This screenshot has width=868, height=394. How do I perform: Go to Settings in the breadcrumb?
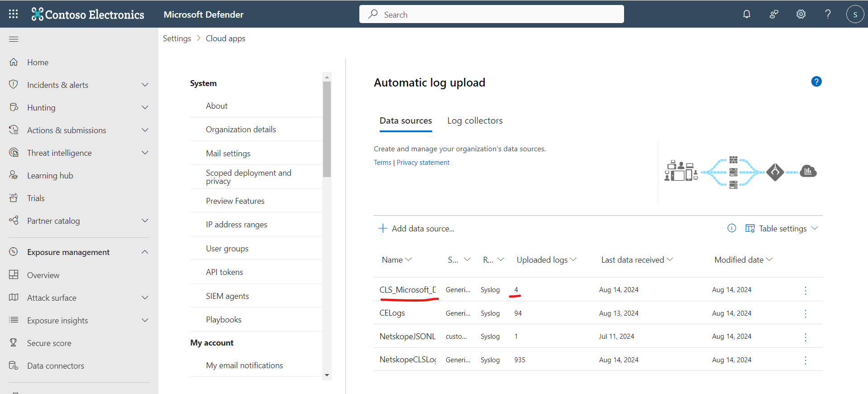177,38
